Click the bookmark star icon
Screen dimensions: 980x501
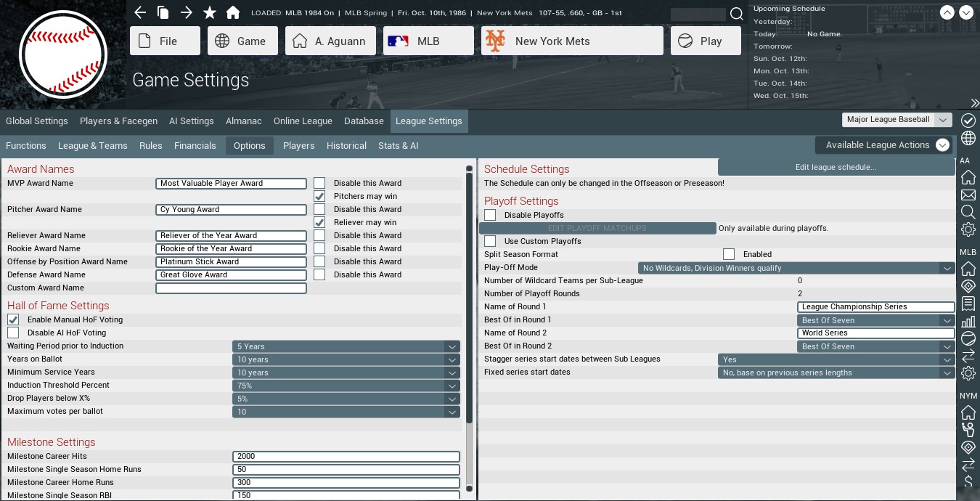point(210,12)
